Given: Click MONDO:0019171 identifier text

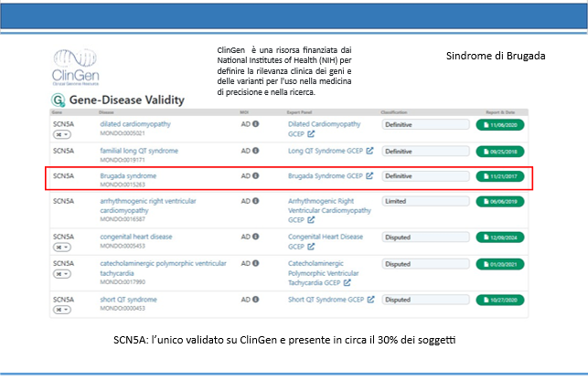Looking at the screenshot, I should pos(123,160).
